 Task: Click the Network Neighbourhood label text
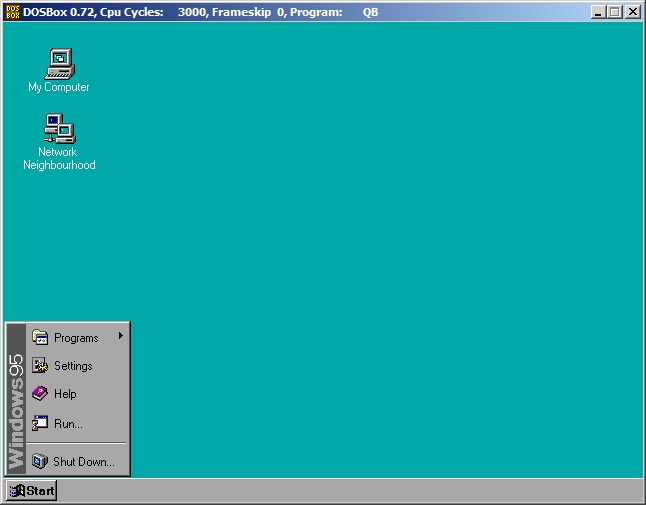point(59,159)
